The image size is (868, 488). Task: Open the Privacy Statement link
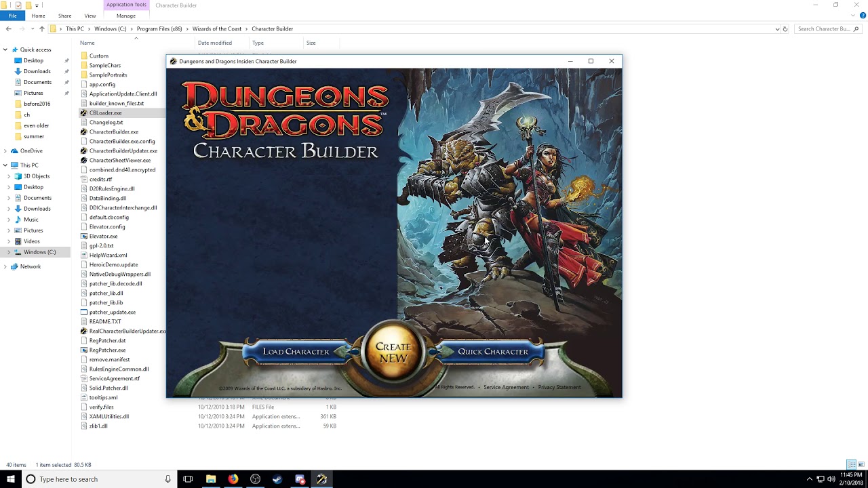[559, 387]
